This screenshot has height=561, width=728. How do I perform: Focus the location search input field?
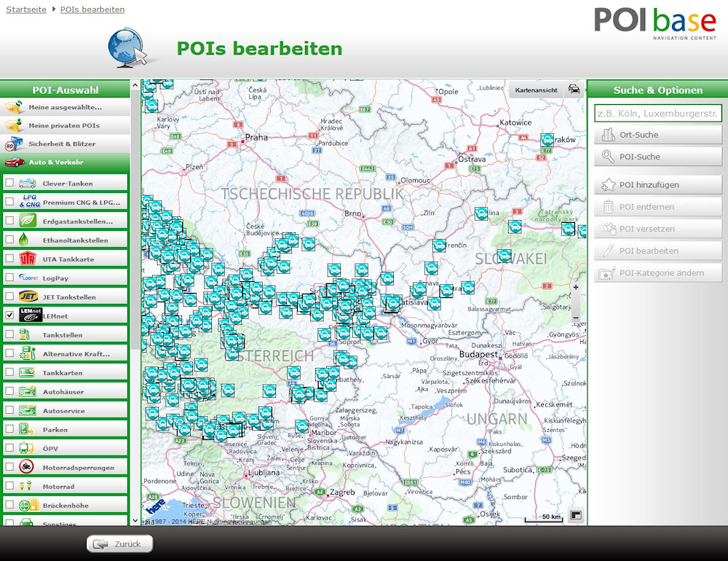pos(657,113)
